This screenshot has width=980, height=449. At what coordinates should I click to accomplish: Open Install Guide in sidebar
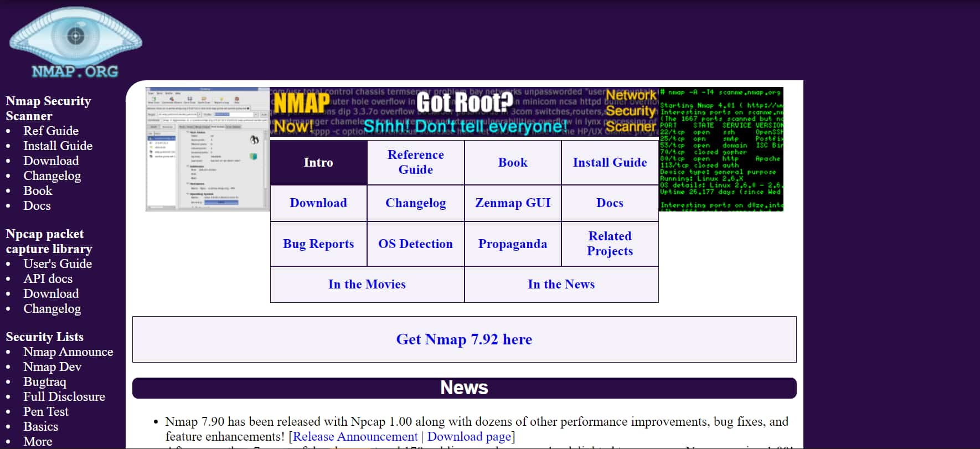click(58, 146)
